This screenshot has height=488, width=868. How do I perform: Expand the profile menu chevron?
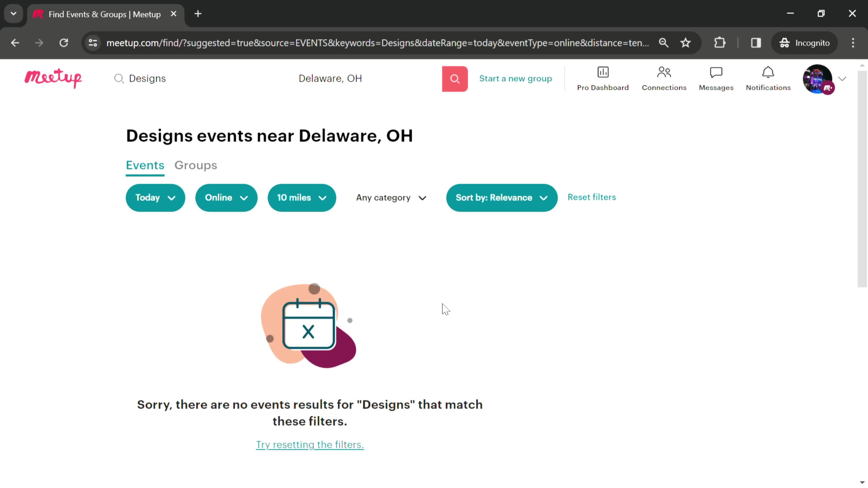click(x=842, y=79)
